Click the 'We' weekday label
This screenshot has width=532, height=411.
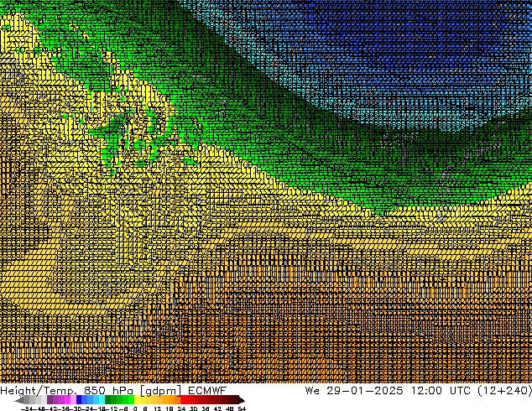(x=312, y=391)
